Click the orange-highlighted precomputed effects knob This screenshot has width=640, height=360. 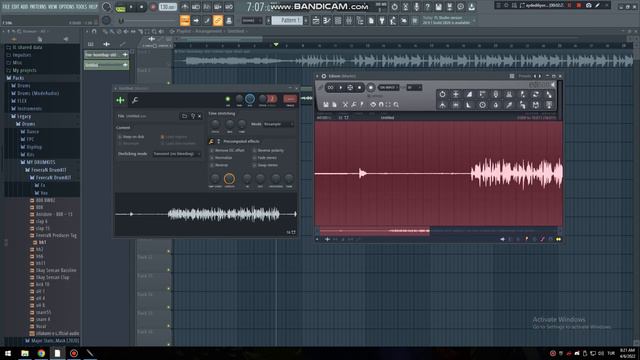229,178
